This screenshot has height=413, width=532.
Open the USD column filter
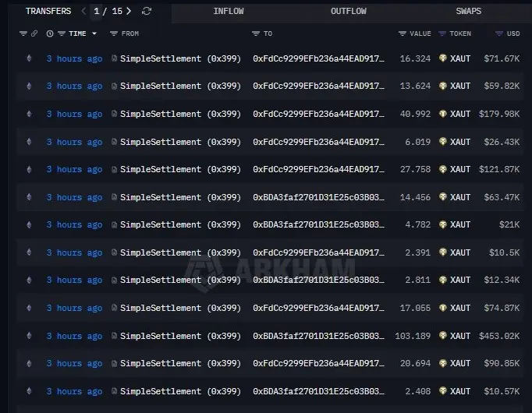(x=499, y=34)
